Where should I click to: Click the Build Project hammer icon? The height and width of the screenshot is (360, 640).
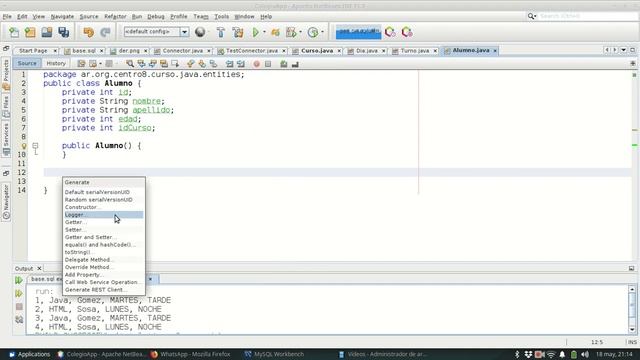tap(221, 32)
